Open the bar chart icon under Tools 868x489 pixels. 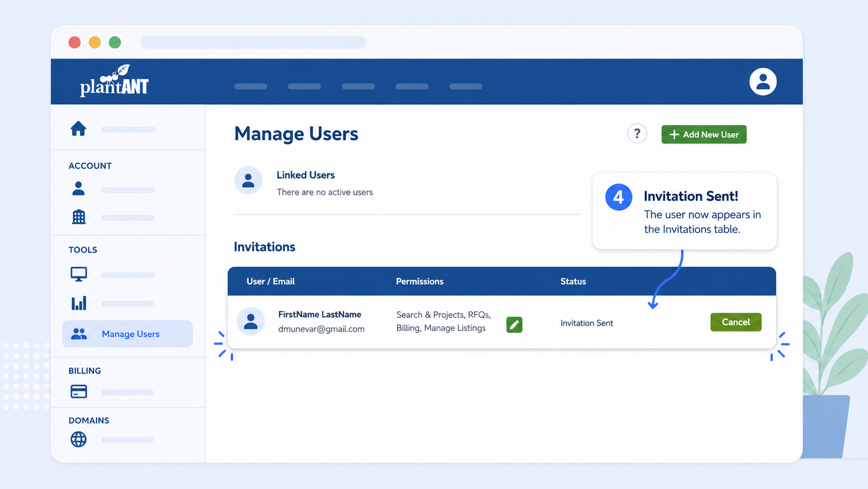pyautogui.click(x=79, y=303)
